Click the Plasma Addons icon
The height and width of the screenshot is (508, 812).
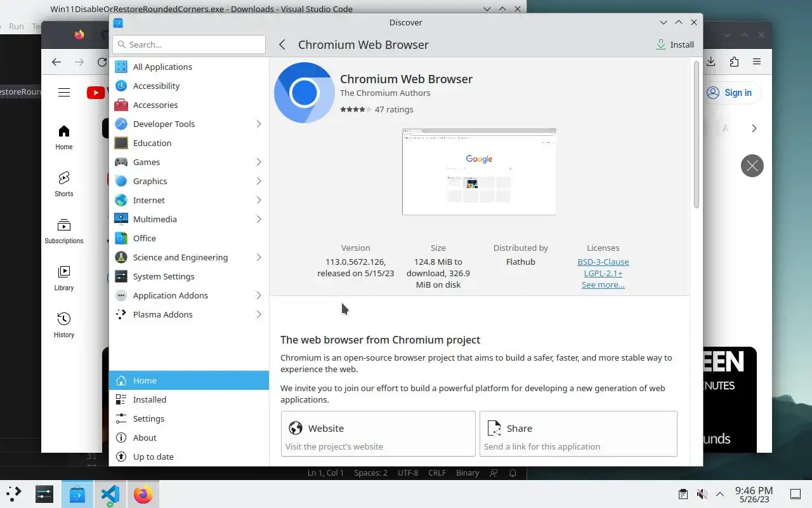pos(121,314)
